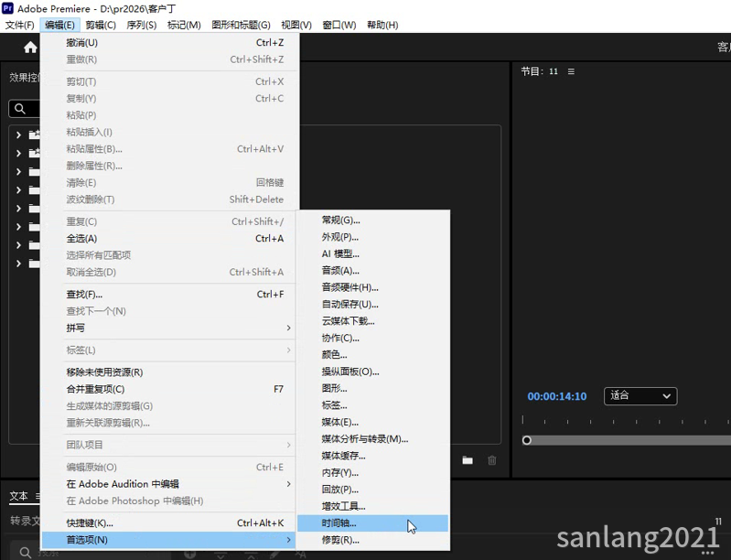The height and width of the screenshot is (560, 731).
Task: Open 音频硬件(H)... preferences
Action: pos(373,287)
